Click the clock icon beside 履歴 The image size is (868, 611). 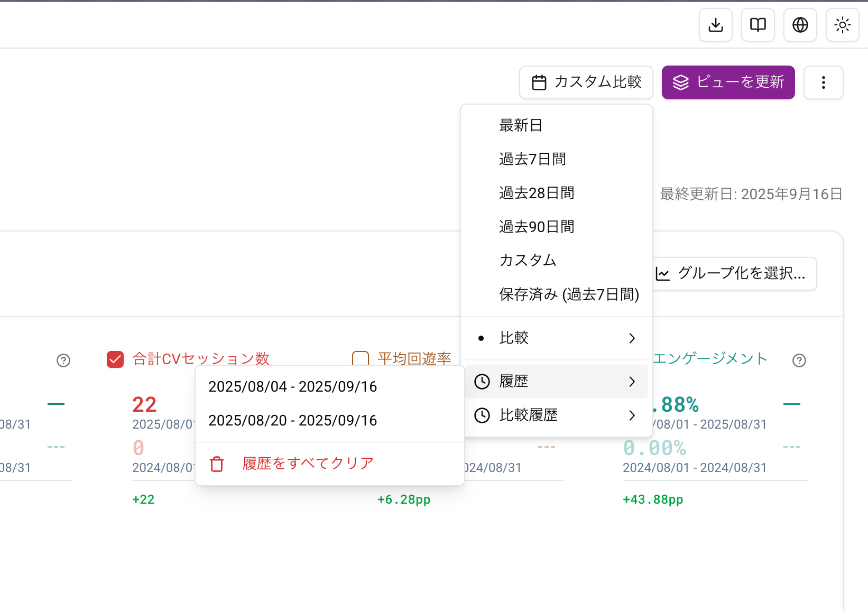[482, 381]
